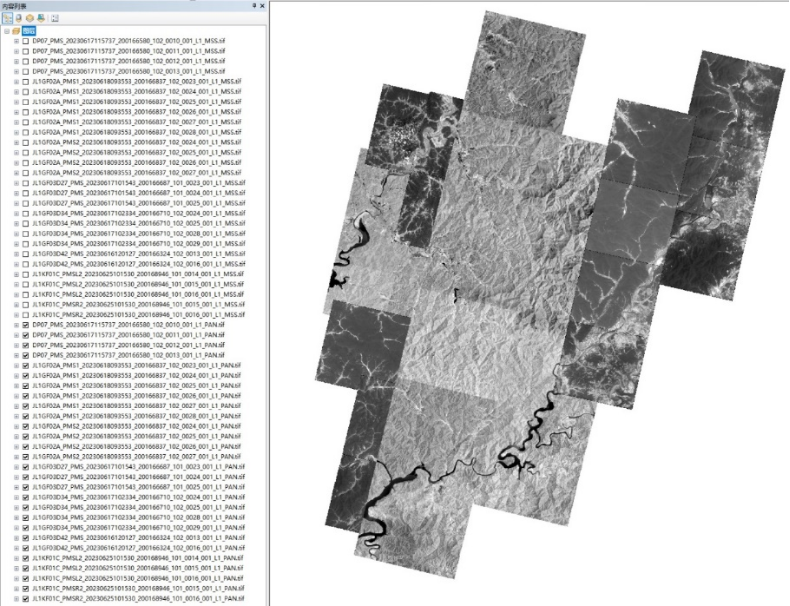This screenshot has width=790, height=606.
Task: Check layer JL1GF02A_PMS1 102_0023 MSS.tif
Action: coord(26,82)
